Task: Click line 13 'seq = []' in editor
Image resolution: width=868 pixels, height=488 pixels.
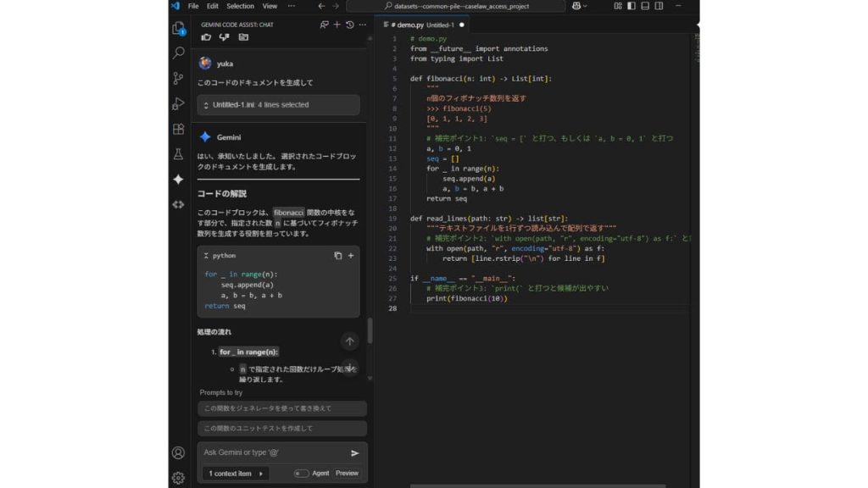Action: (x=442, y=158)
